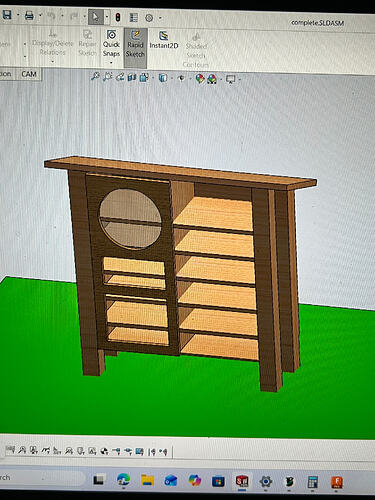375x500 pixels.
Task: Toggle Shaded Sketch Contours
Action: [196, 49]
